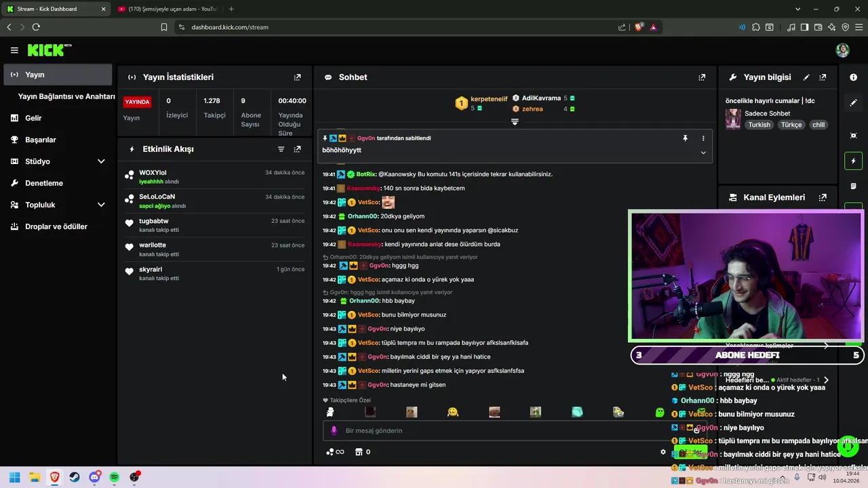This screenshot has height=488, width=868.
Task: Open Windows Start menu
Action: coord(14,477)
